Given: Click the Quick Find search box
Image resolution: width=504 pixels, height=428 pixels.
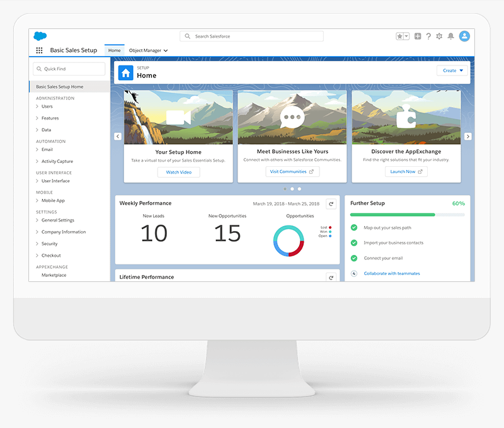Looking at the screenshot, I should (x=69, y=69).
